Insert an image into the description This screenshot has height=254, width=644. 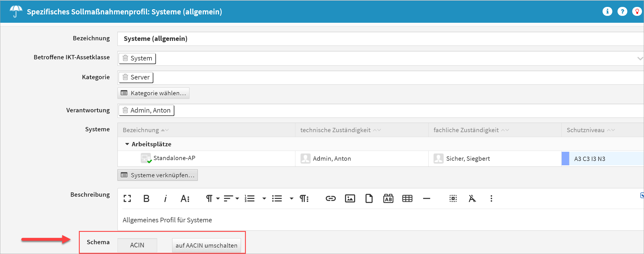(x=350, y=198)
